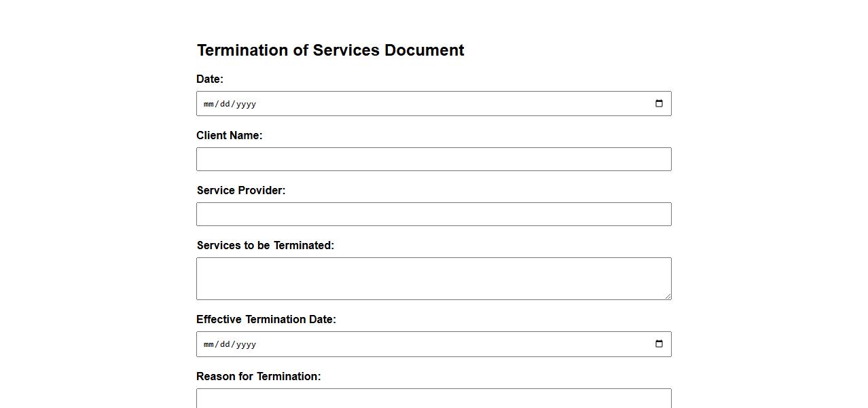Focus the Services to be Terminated textarea
Screen dimensions: 868x408
pos(433,278)
